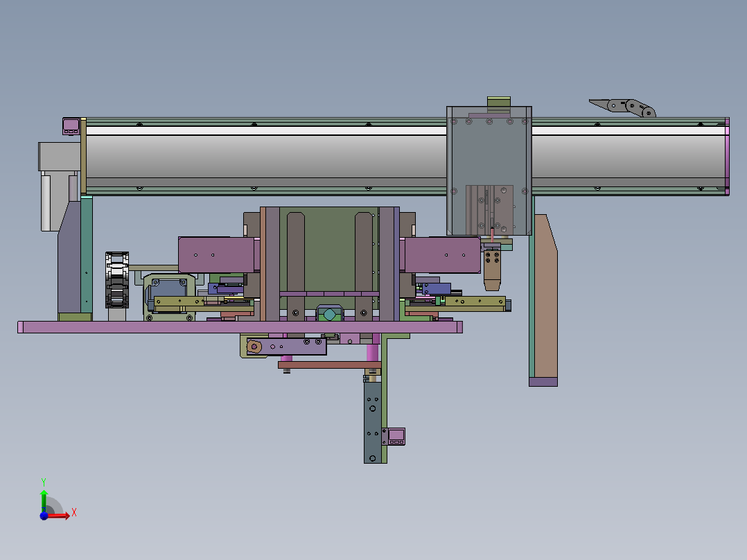Click the blue Z axis ball of the triad
This screenshot has height=560, width=747.
point(44,516)
